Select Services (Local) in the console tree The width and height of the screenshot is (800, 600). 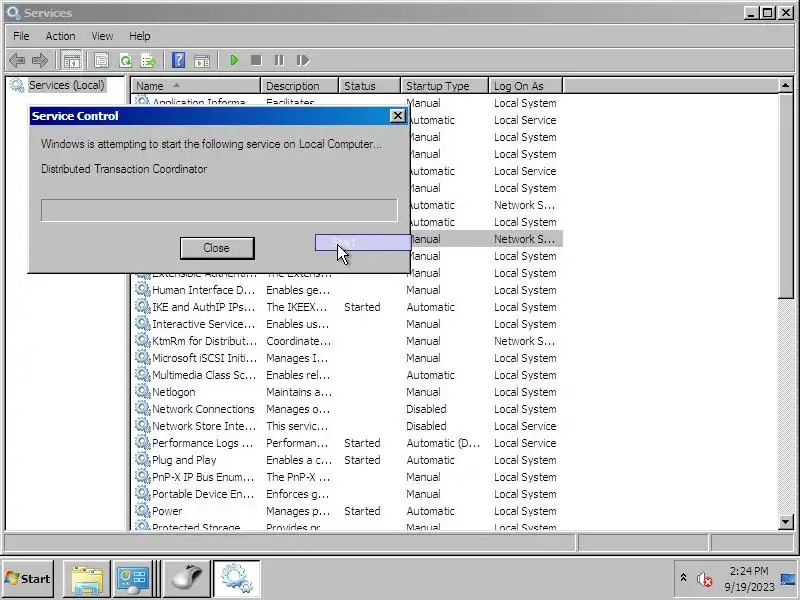click(66, 85)
